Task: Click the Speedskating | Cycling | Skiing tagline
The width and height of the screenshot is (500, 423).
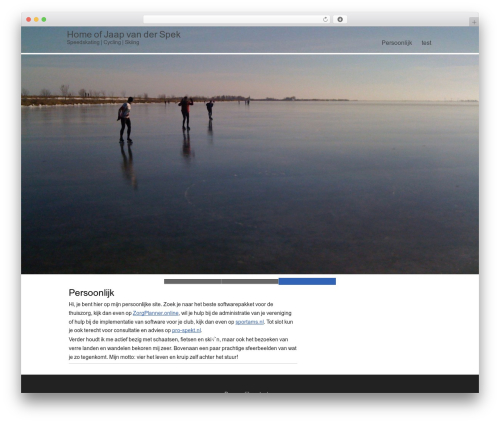Action: pos(103,42)
